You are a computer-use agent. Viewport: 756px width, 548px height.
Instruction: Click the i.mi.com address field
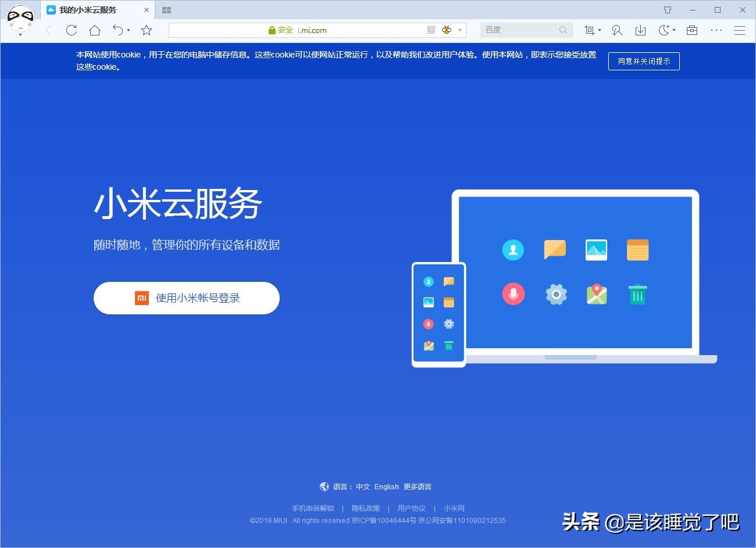pyautogui.click(x=317, y=30)
